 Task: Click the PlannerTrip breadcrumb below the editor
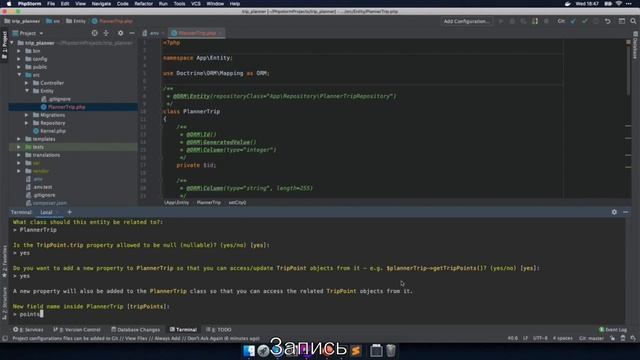(209, 202)
